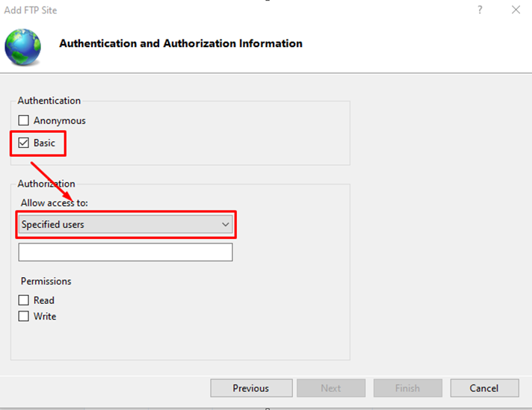This screenshot has height=410, width=532.
Task: Open the Specified users combo box
Action: (x=126, y=225)
